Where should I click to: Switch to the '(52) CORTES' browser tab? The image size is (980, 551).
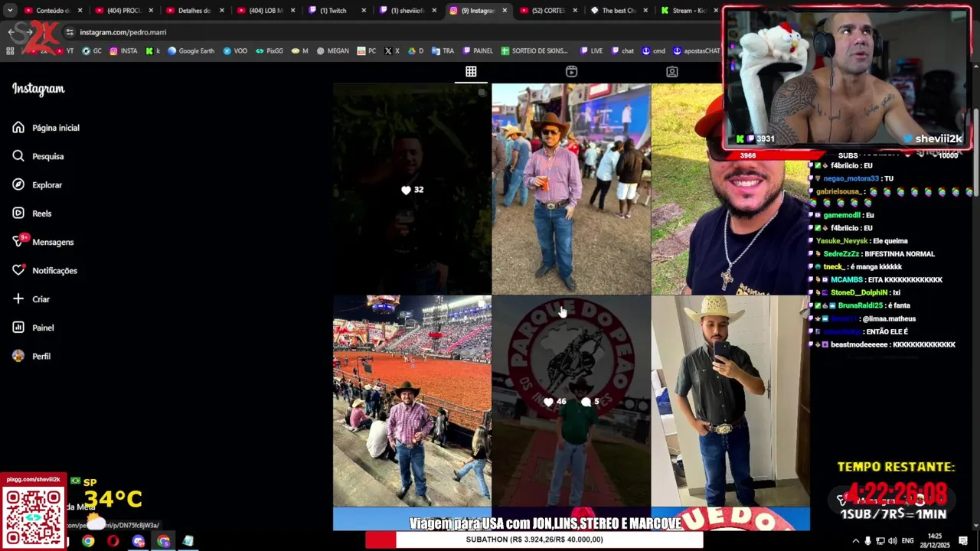tap(547, 11)
